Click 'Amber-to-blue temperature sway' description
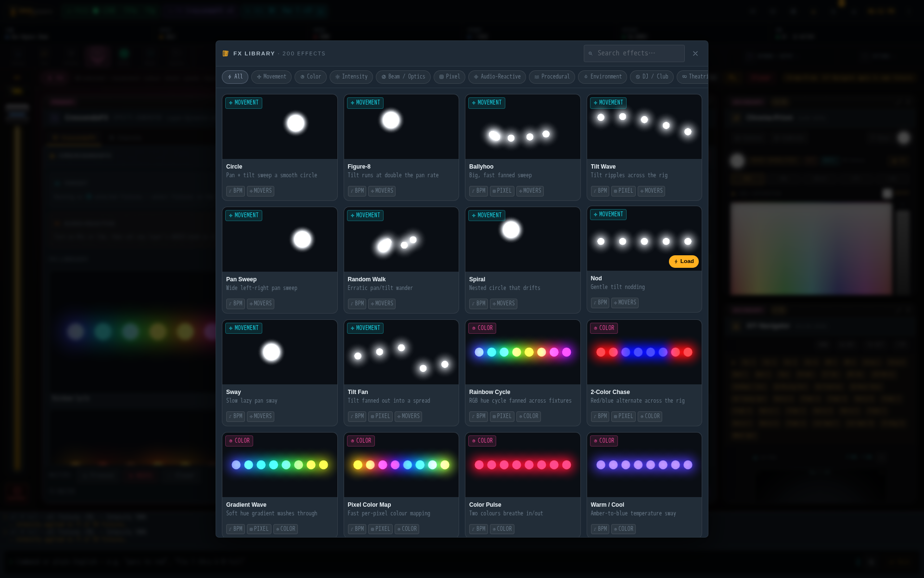 tap(633, 513)
